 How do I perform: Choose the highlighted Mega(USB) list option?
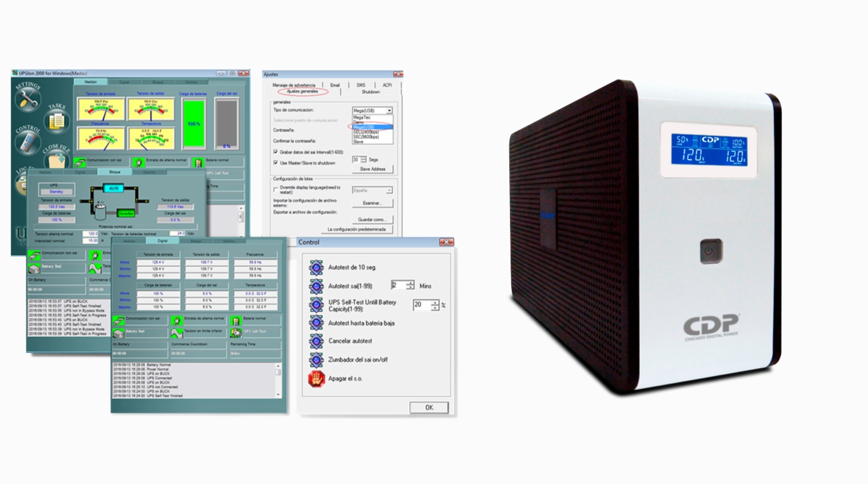[373, 127]
